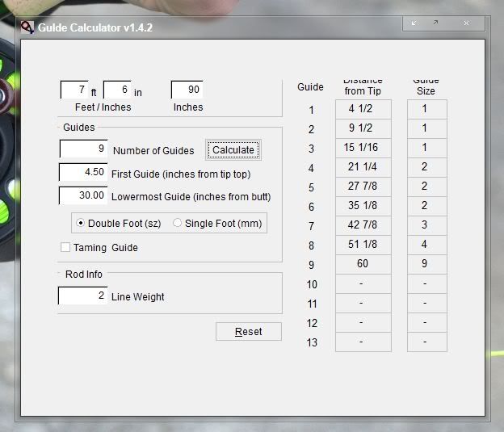Click the 'Guide Size' column header
504x432 pixels.
pyautogui.click(x=426, y=86)
